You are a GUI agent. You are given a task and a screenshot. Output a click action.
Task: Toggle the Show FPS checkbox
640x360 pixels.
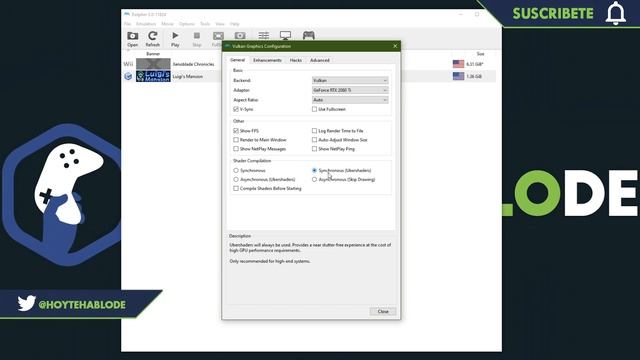click(236, 131)
